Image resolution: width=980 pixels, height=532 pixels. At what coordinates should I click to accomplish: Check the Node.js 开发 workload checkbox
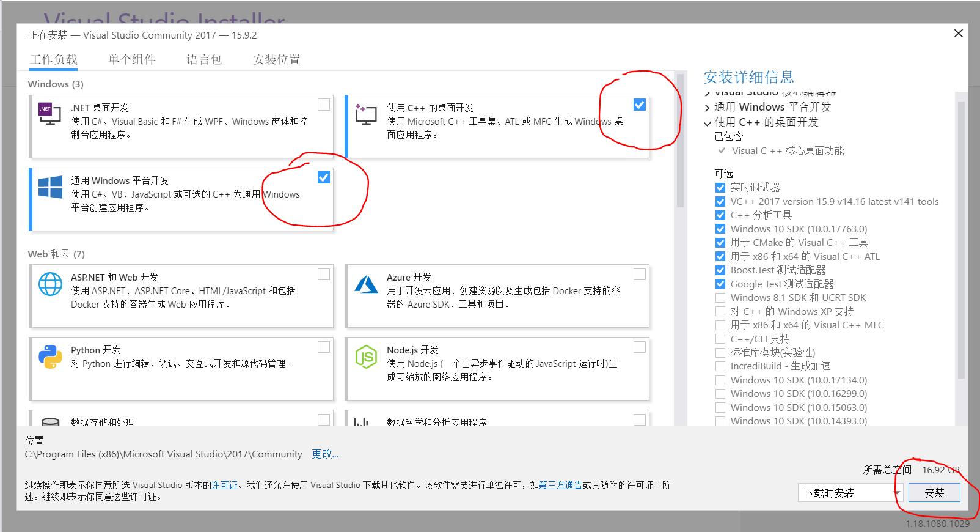(x=640, y=347)
